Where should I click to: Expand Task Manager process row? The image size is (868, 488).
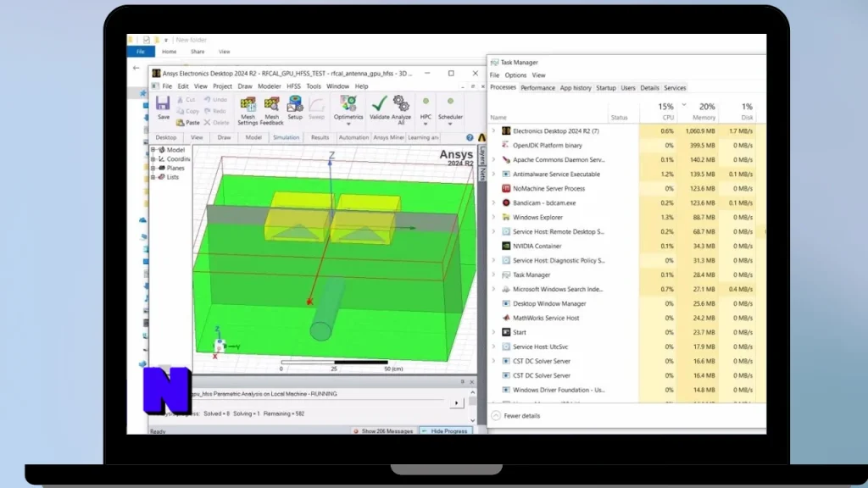coord(494,275)
